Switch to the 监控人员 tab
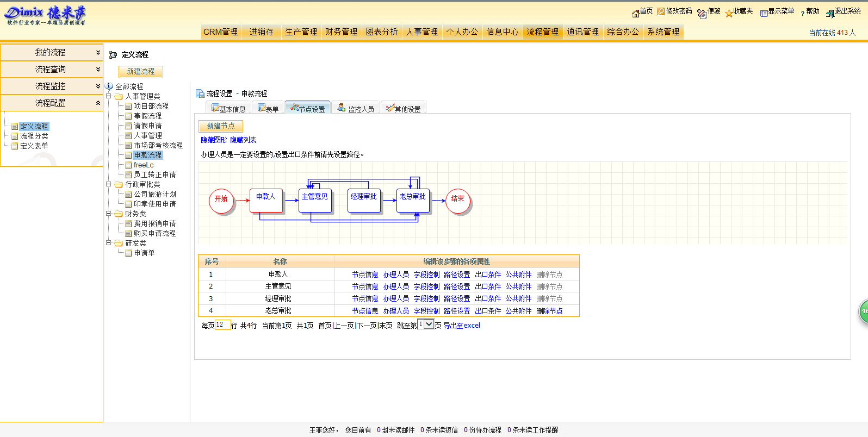The image size is (868, 437). click(356, 108)
